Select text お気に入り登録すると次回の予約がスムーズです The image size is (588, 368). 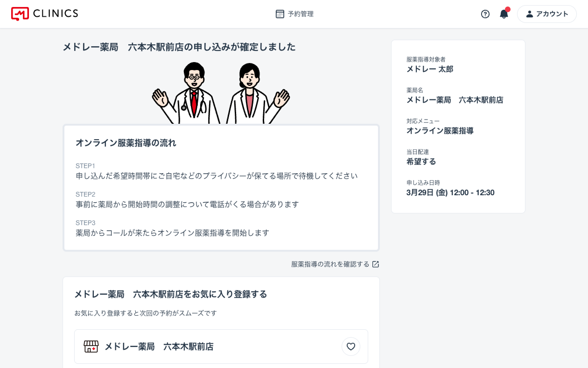tap(145, 313)
